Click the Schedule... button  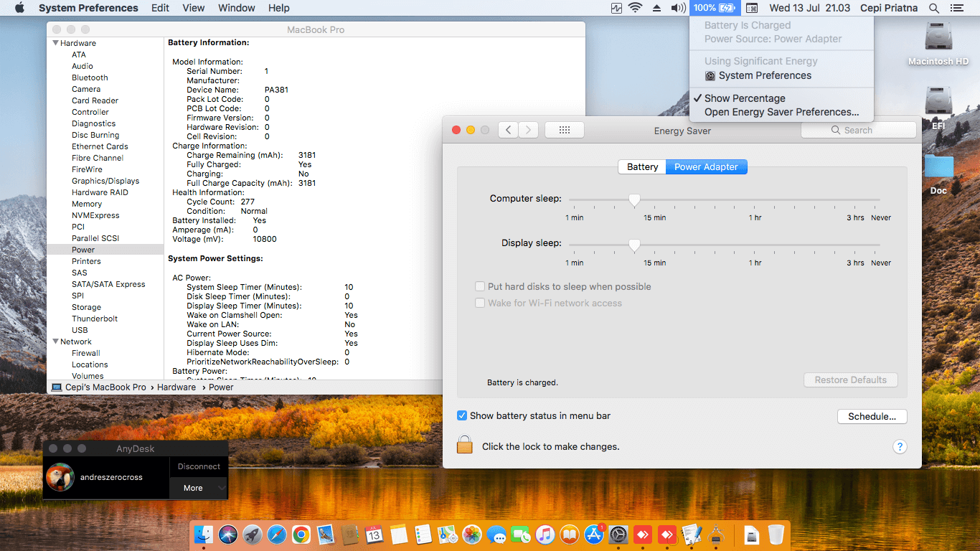872,416
